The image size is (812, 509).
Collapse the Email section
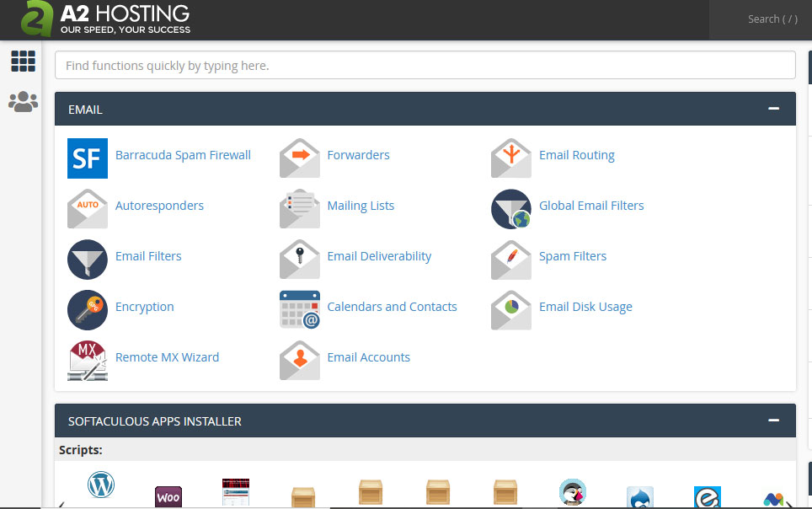(773, 109)
